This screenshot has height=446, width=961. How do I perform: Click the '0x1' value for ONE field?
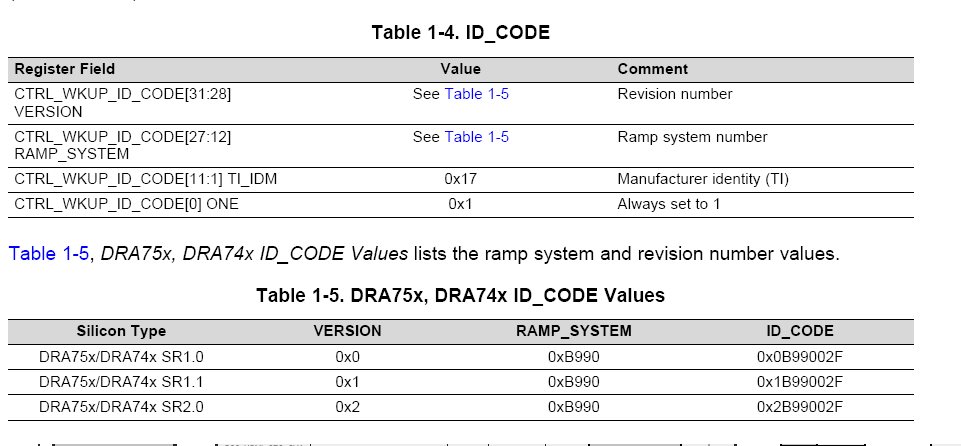[460, 205]
